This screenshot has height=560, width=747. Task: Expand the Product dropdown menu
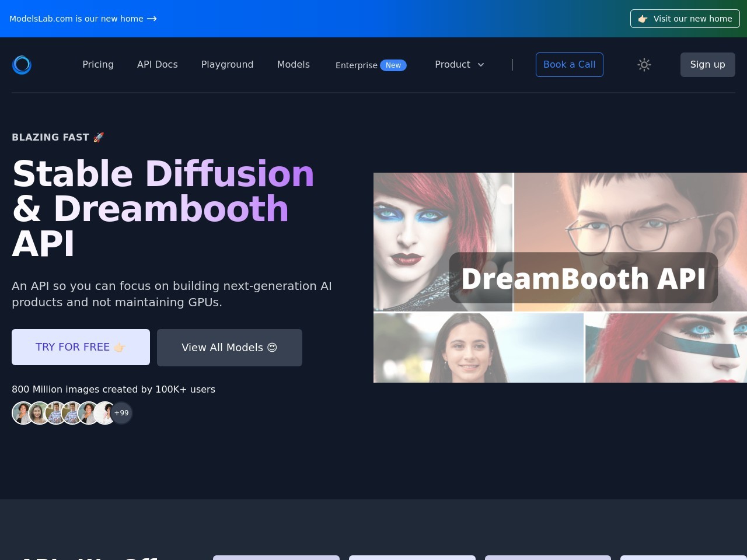[x=460, y=65]
